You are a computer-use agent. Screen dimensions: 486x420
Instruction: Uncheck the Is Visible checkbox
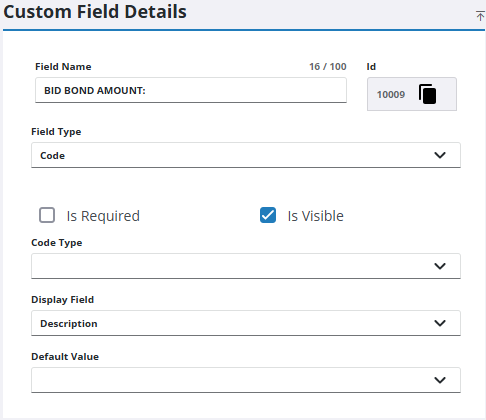268,215
